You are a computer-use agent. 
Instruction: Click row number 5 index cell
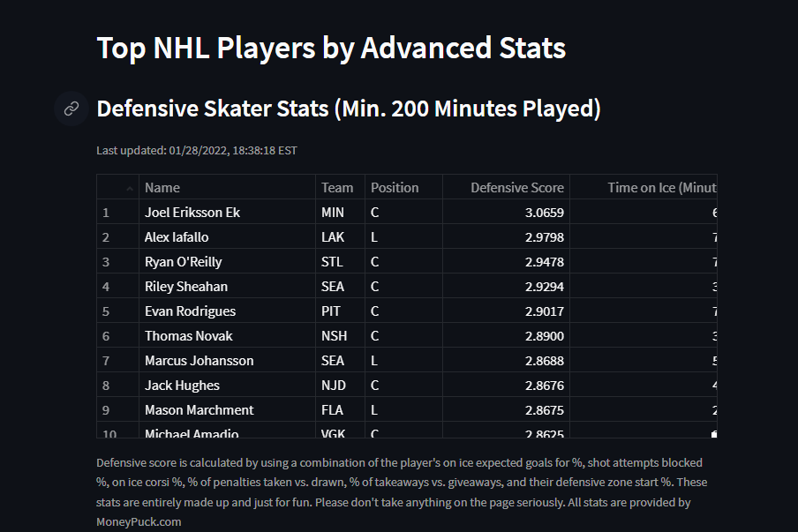106,311
